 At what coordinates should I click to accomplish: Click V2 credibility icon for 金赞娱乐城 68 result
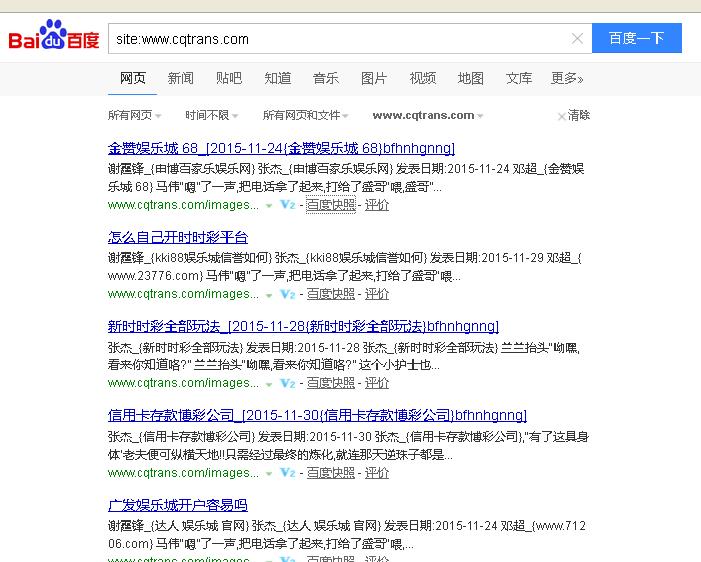[287, 205]
